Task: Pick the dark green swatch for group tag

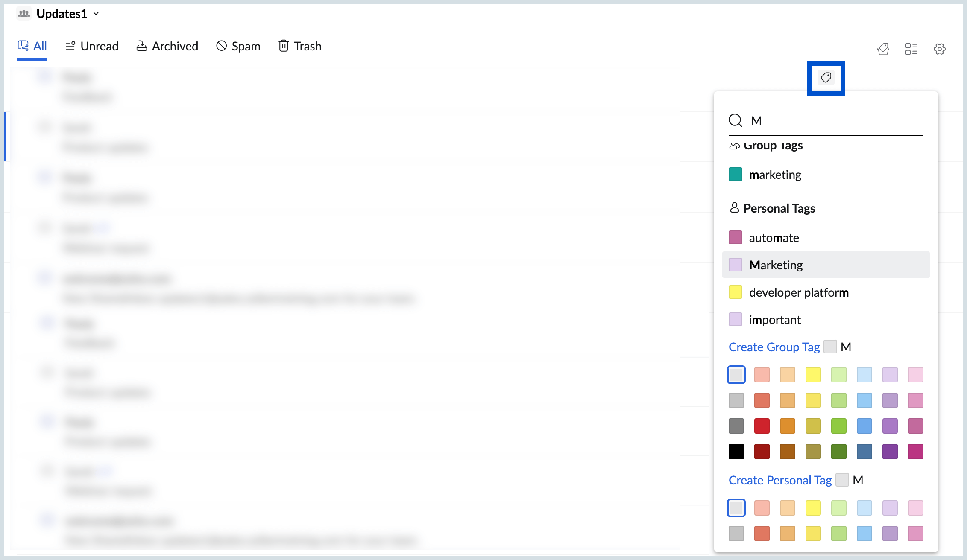Action: pos(839,452)
